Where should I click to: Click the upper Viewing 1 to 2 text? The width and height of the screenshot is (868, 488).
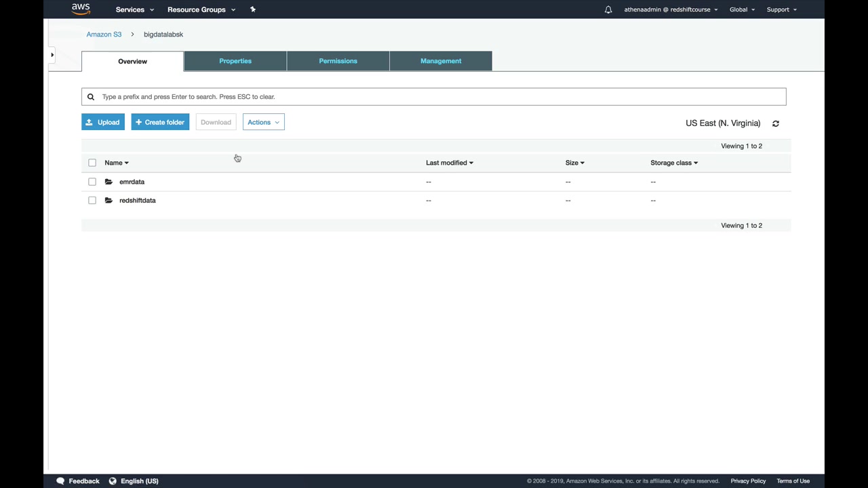coord(742,146)
